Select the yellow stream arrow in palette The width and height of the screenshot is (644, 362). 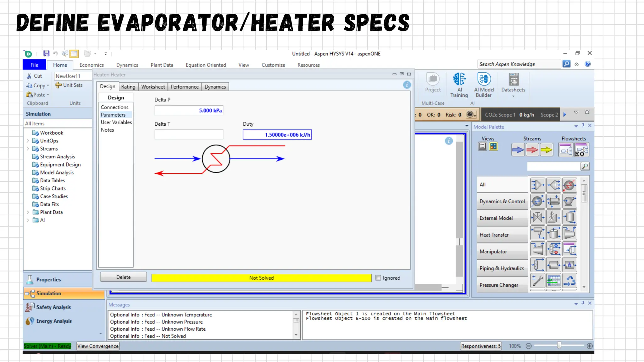[x=547, y=150]
